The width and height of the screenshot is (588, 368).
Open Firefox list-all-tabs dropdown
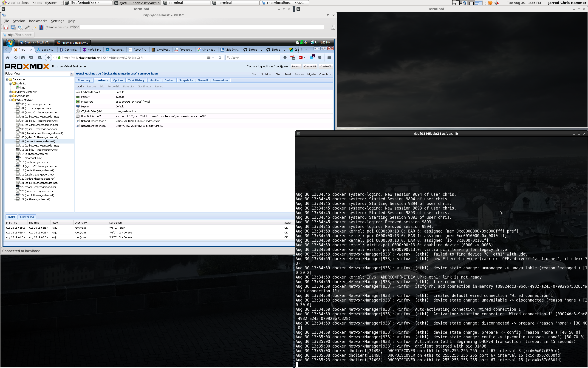[306, 50]
